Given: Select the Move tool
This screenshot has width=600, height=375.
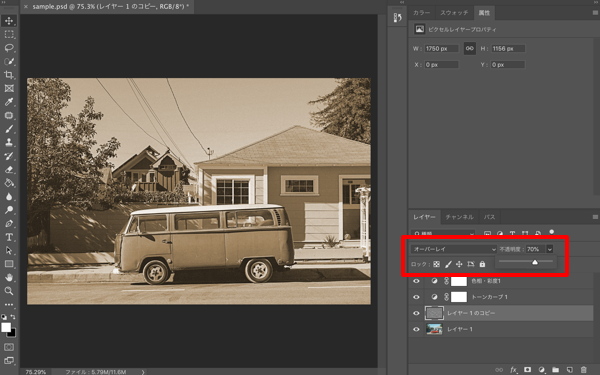Looking at the screenshot, I should click(x=9, y=21).
